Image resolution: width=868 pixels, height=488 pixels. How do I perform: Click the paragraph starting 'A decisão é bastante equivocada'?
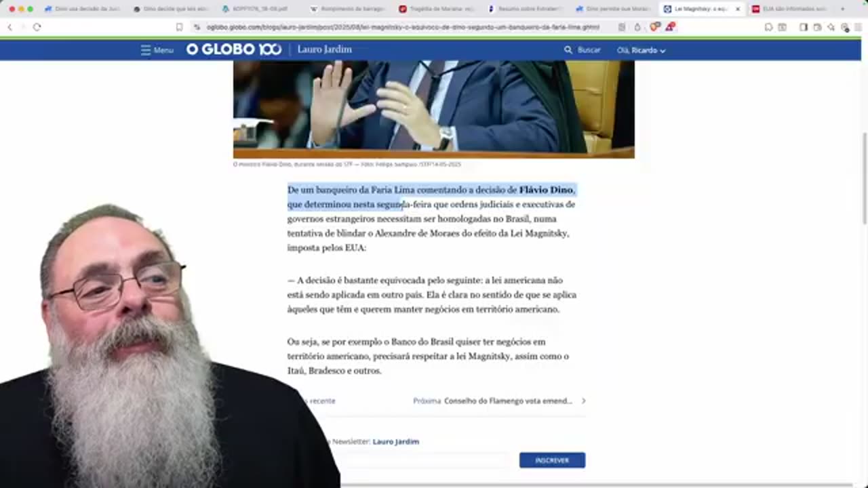click(x=432, y=295)
